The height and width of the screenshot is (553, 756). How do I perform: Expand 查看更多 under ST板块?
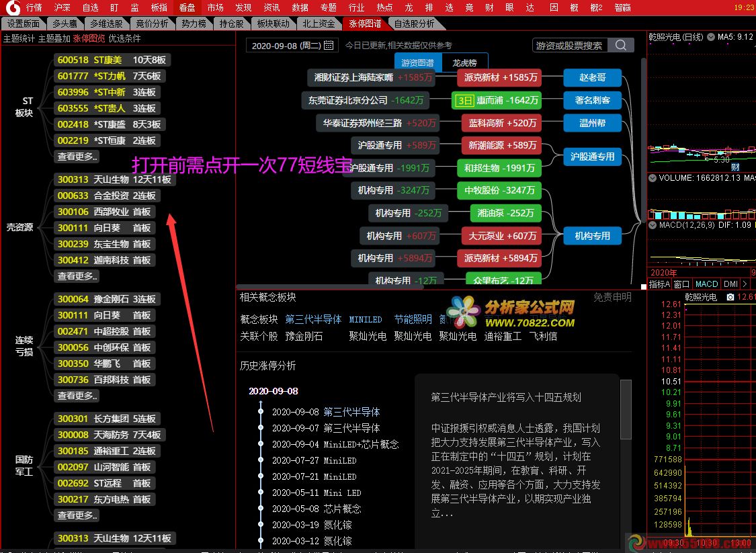[x=77, y=156]
